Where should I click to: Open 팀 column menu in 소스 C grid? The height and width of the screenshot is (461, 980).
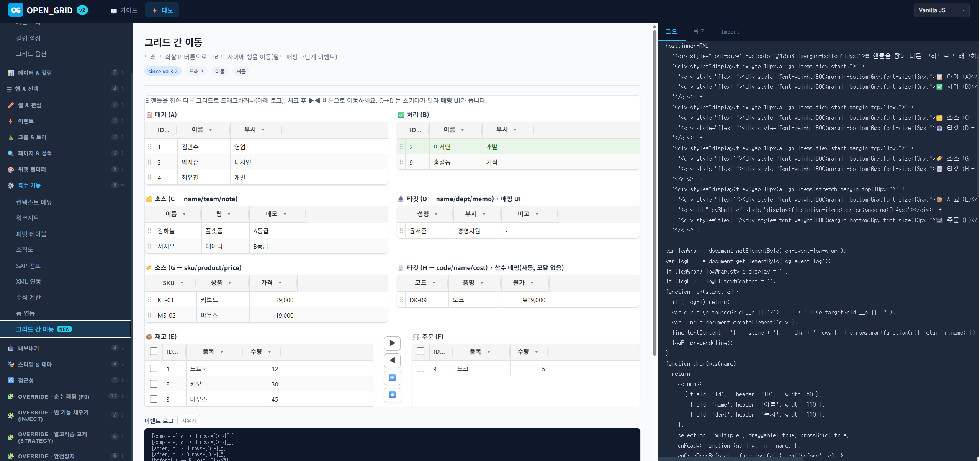coord(229,214)
